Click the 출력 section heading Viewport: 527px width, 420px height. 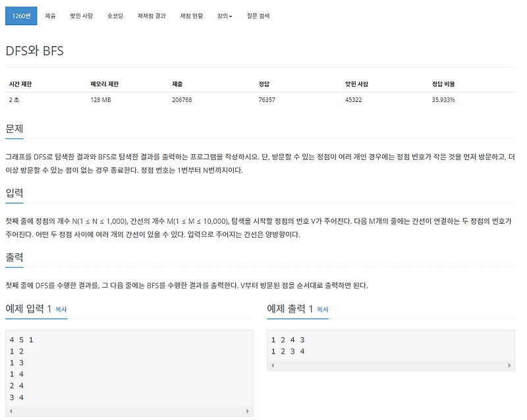tap(15, 257)
